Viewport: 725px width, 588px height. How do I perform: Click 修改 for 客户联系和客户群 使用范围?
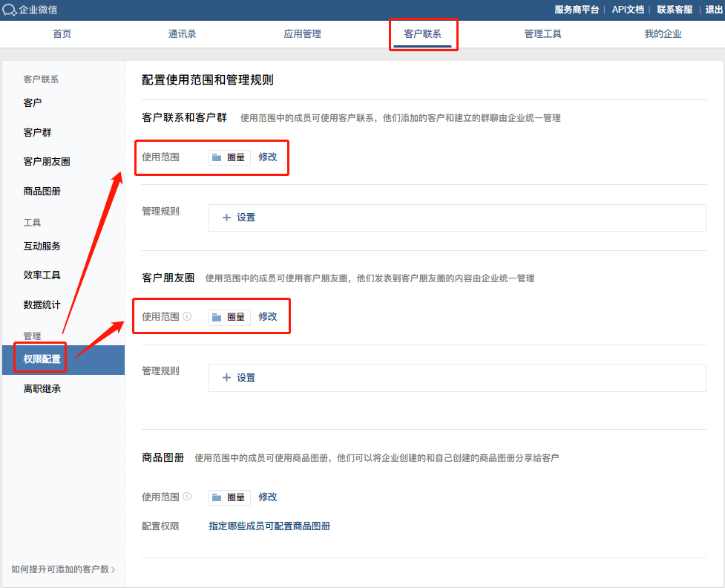point(268,157)
